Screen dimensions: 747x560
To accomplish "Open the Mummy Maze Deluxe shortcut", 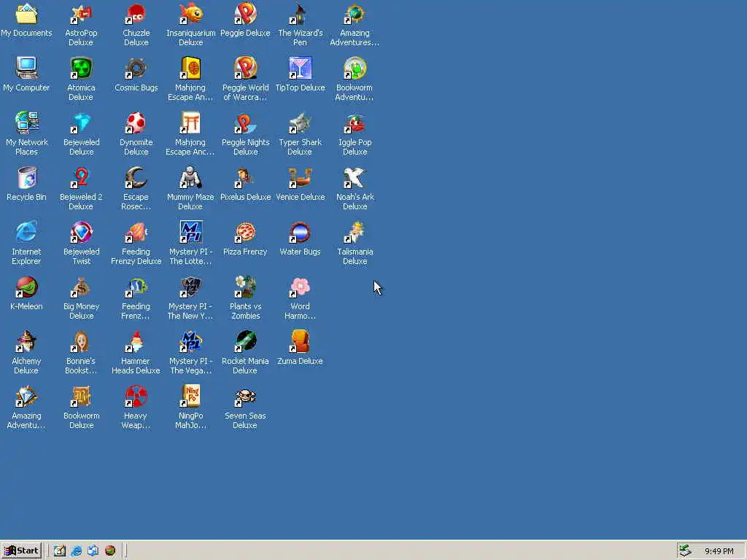I will tap(190, 178).
